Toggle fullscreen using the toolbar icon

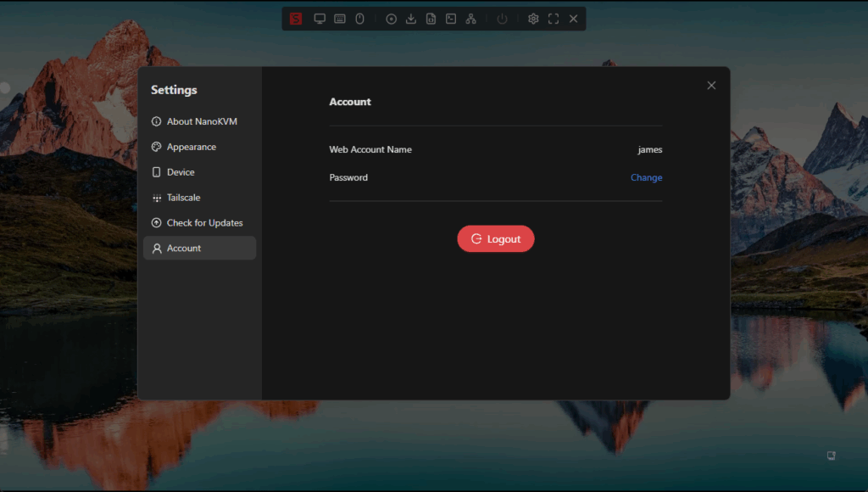554,19
